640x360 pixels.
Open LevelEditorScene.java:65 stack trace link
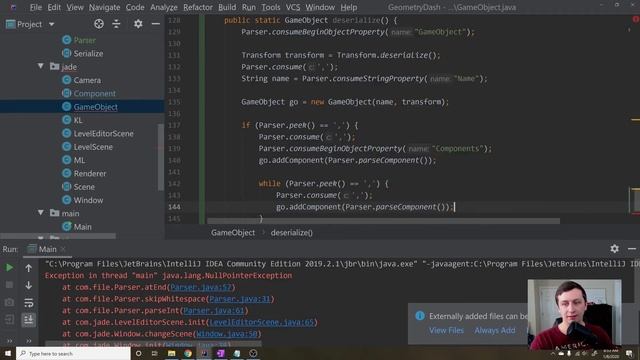(x=262, y=322)
